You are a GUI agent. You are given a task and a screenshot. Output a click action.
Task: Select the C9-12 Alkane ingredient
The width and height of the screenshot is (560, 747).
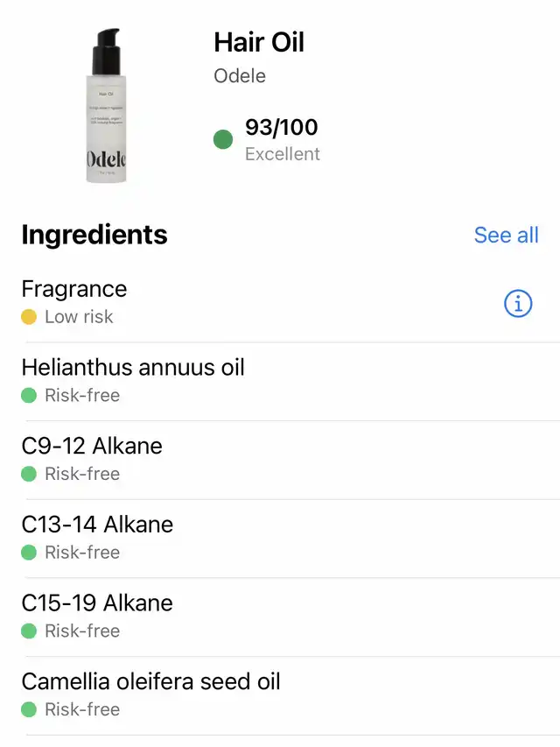92,446
